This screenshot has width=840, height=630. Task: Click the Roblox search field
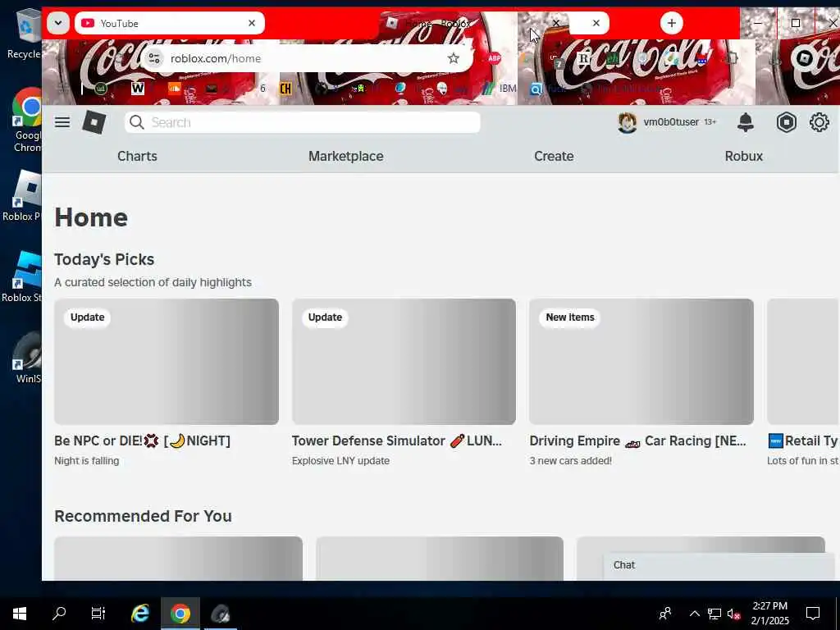point(303,122)
